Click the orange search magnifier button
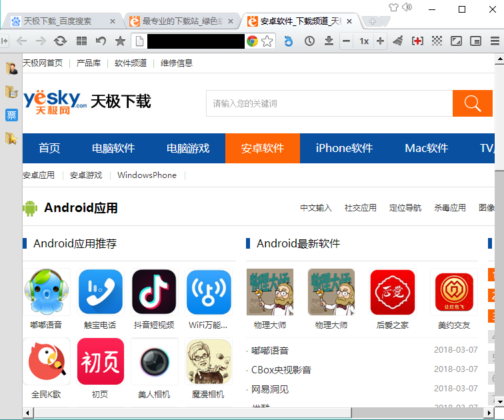504x420 pixels. pos(473,103)
